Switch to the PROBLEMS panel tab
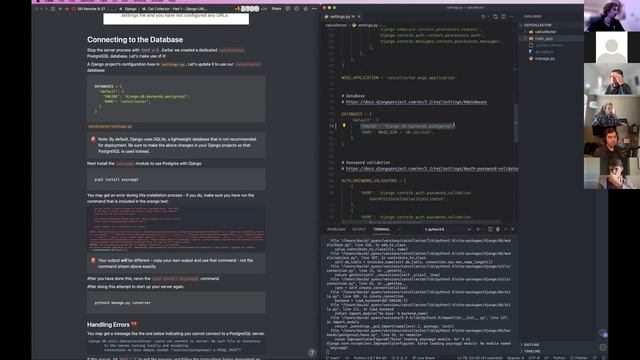Screen dimensions: 640x360 [336, 229]
